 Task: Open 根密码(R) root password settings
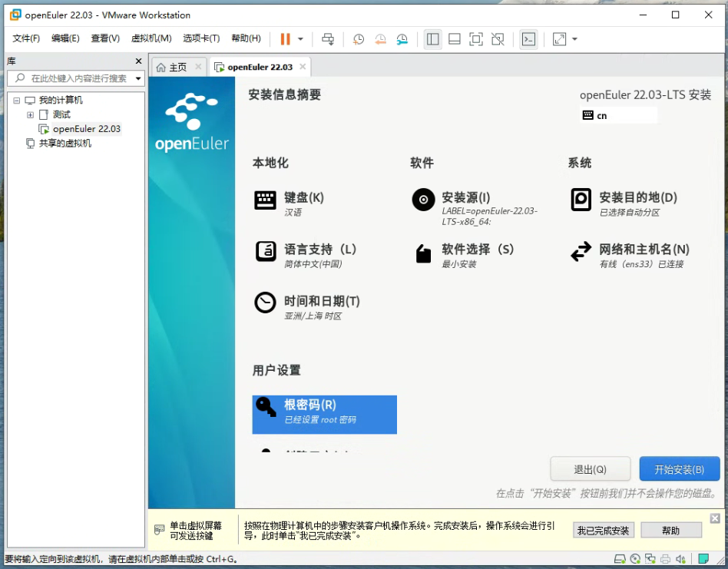click(x=325, y=415)
